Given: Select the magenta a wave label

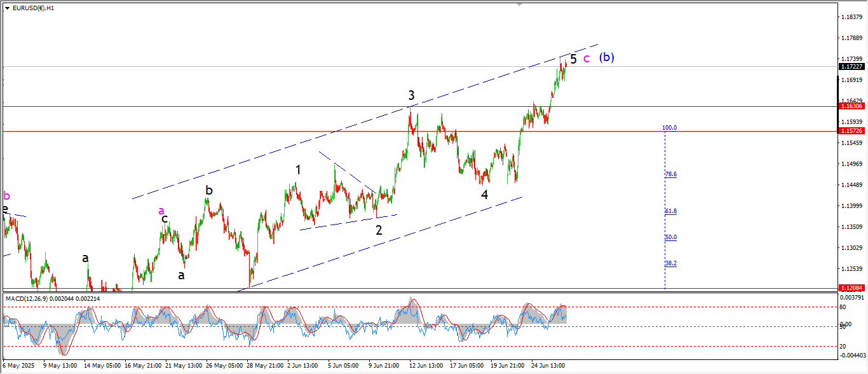Looking at the screenshot, I should click(161, 211).
